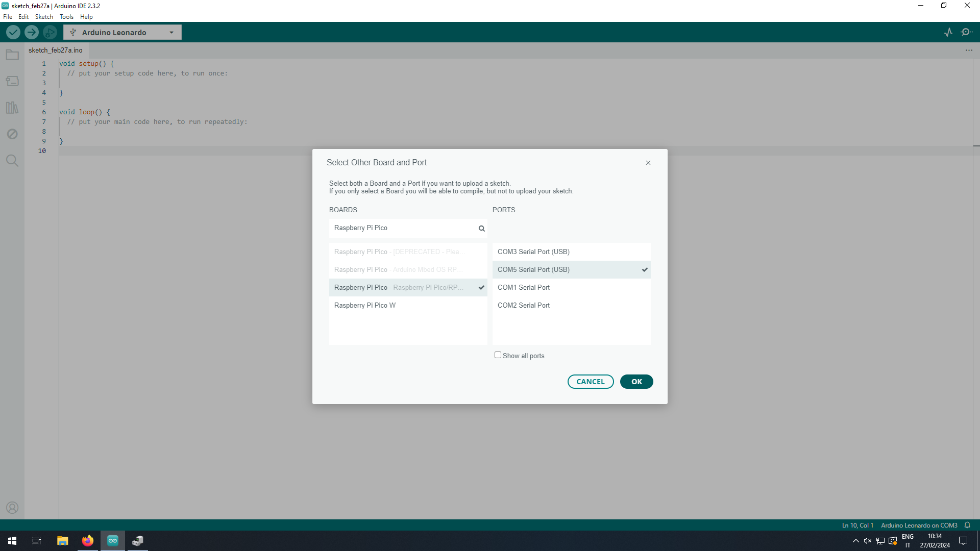This screenshot has width=980, height=551.
Task: Open the account profile icon
Action: [x=12, y=508]
